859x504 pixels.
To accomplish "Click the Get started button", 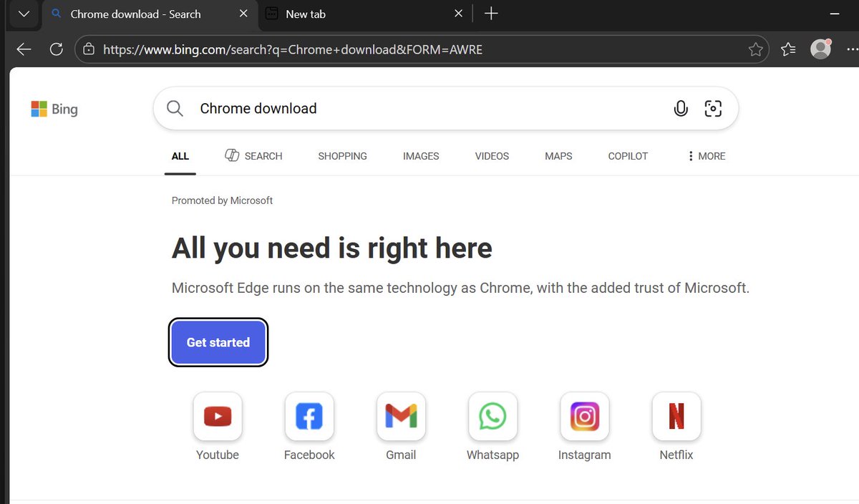I will (218, 342).
